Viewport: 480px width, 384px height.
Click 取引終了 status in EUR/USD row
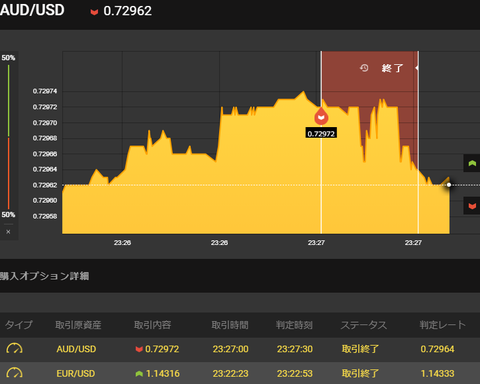360,374
